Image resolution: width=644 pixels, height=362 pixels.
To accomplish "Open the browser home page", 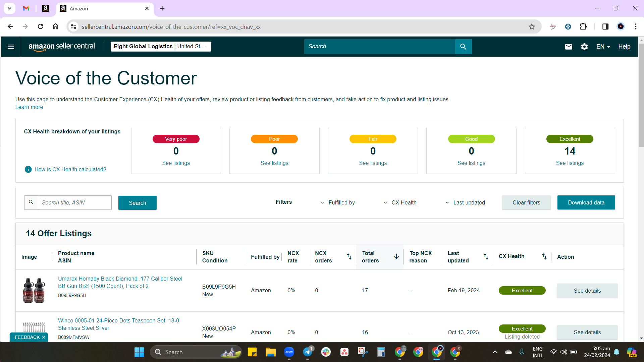I will point(55,26).
